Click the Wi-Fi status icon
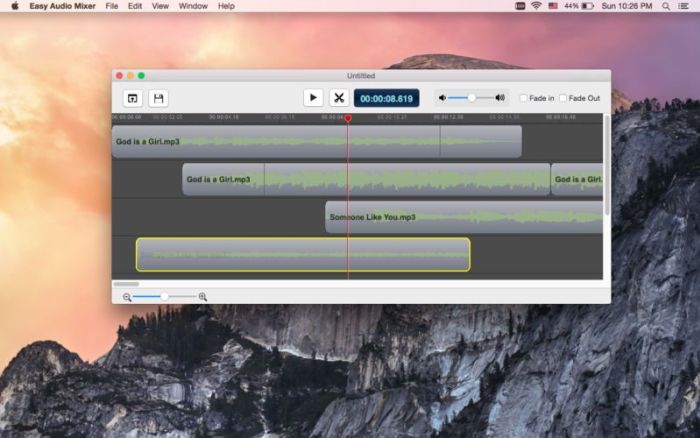The height and width of the screenshot is (438, 700). click(536, 6)
